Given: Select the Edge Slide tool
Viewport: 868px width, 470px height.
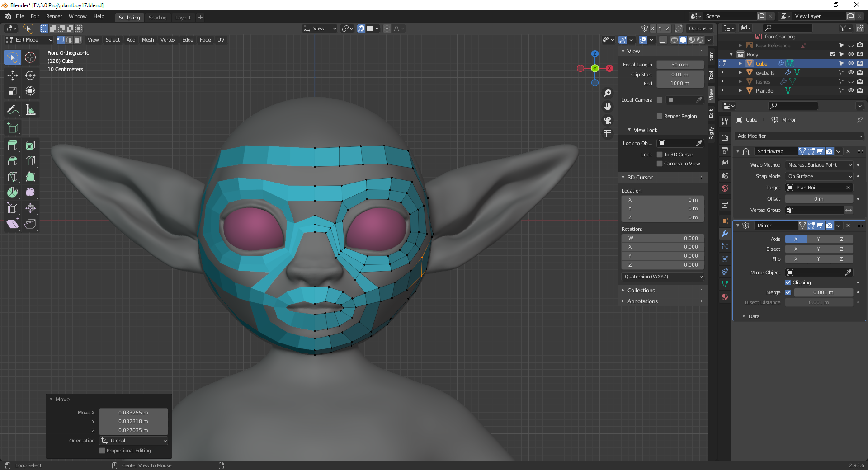Looking at the screenshot, I should click(x=13, y=208).
